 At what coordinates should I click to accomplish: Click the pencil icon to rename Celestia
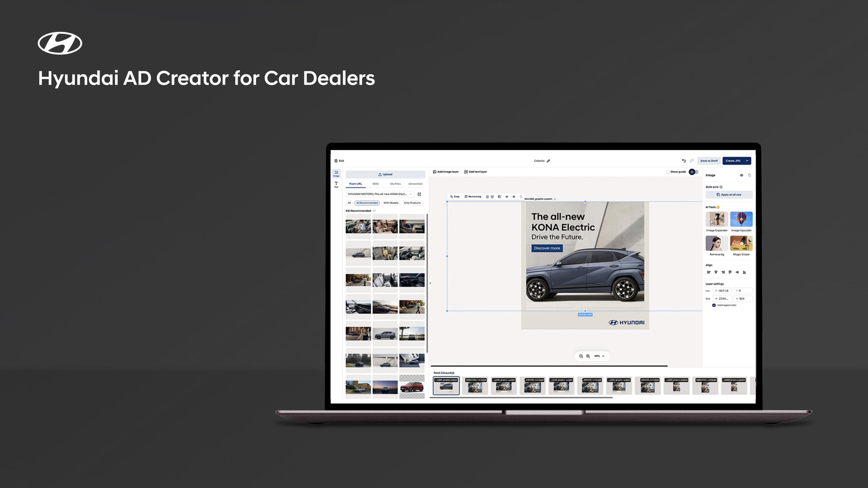pos(548,161)
